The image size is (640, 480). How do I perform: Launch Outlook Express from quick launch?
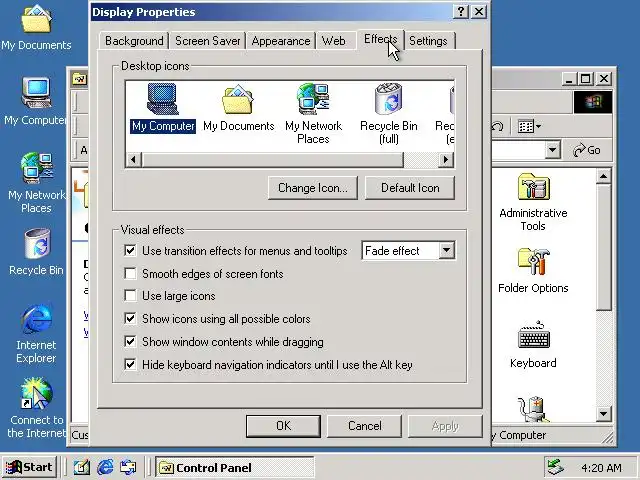tap(128, 467)
